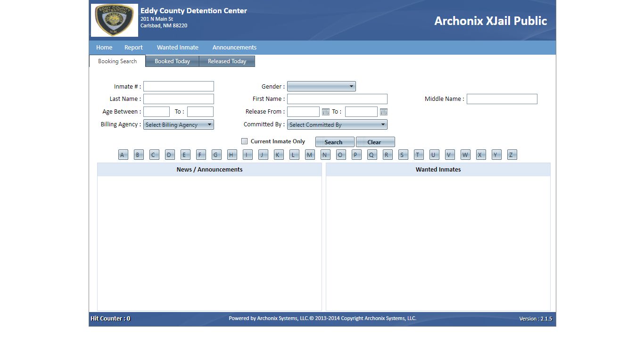Filter inmates by letter M

pyautogui.click(x=310, y=155)
